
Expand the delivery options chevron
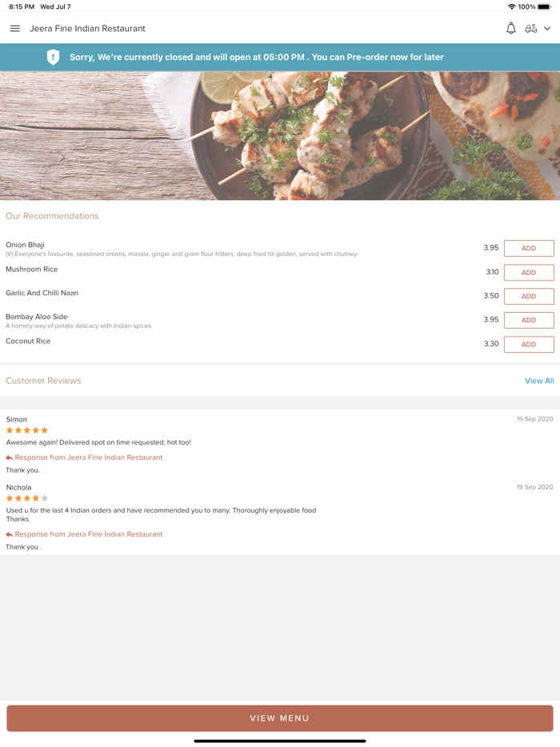(x=546, y=28)
